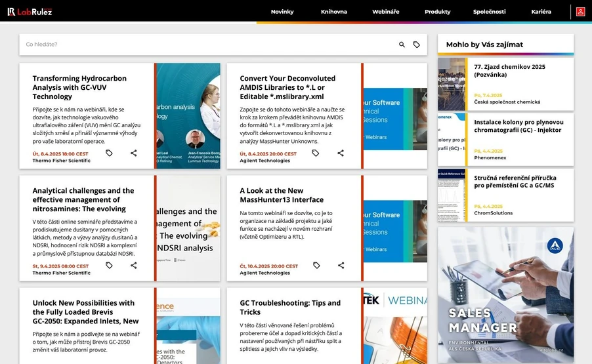Click GC Troubleshooting webinar image
Screen dimensions: 592x364
click(395, 326)
